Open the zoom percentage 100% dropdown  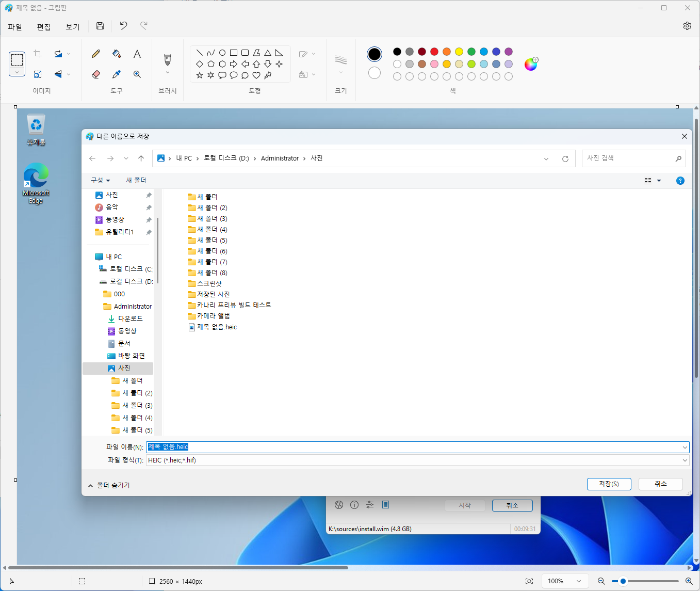(x=565, y=581)
